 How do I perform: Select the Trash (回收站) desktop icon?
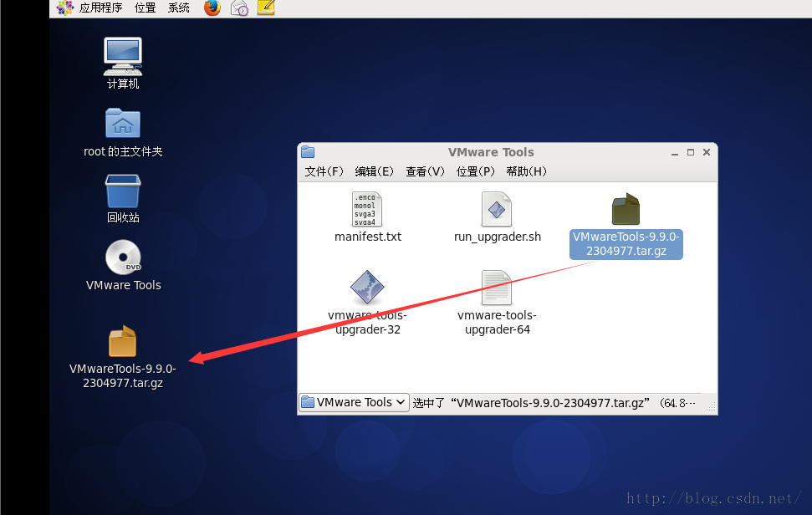123,191
